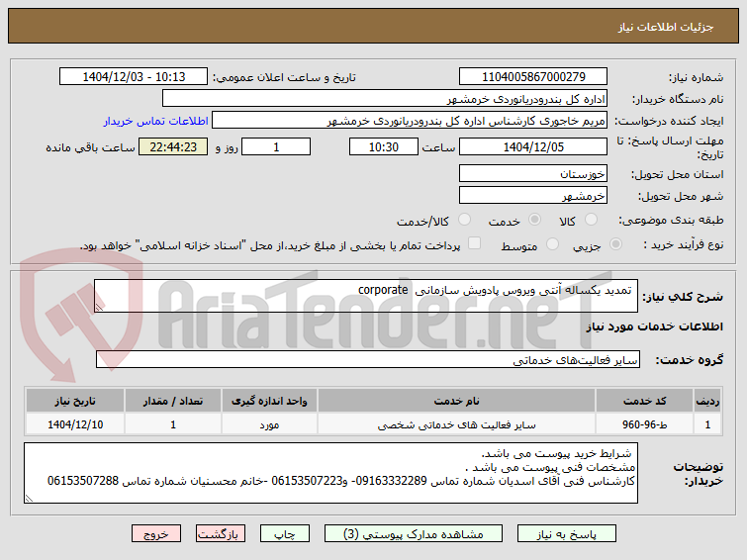
Task: Click the جزئیات اطلاعات نیاز header title
Action: coord(666,27)
